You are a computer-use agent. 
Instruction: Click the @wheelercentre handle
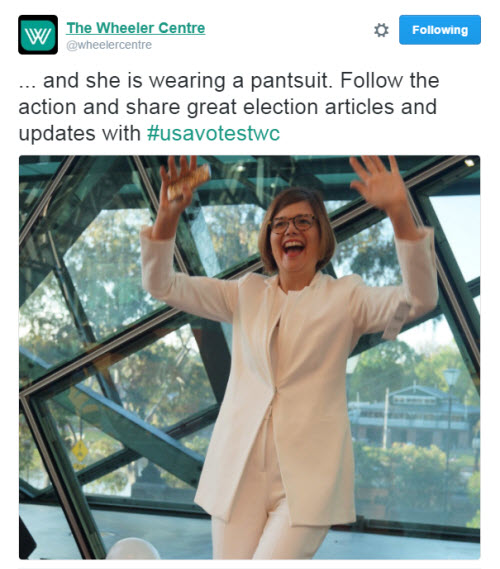[x=109, y=45]
